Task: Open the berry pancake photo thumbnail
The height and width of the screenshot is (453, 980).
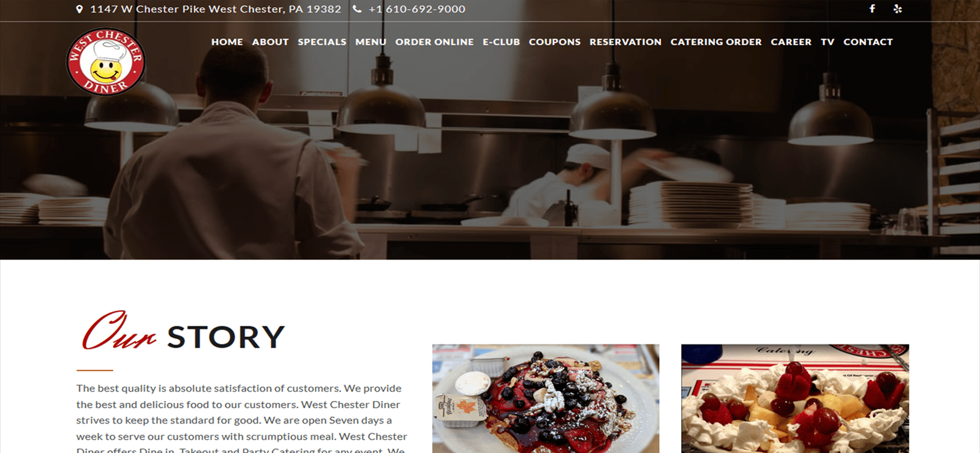Action: tap(546, 399)
